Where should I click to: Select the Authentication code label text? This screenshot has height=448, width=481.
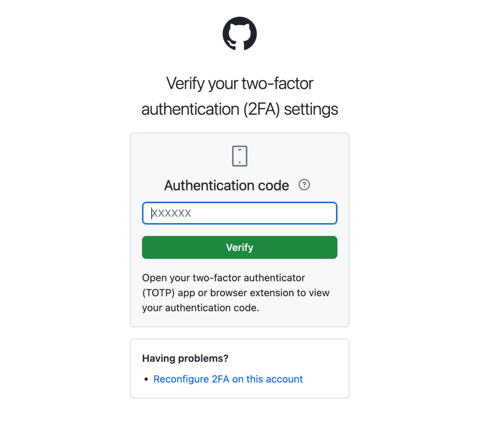point(226,186)
